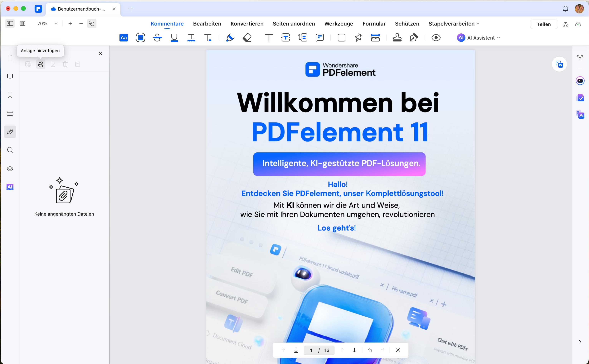The width and height of the screenshot is (589, 364).
Task: Select the caret insert-text tool
Action: (208, 38)
